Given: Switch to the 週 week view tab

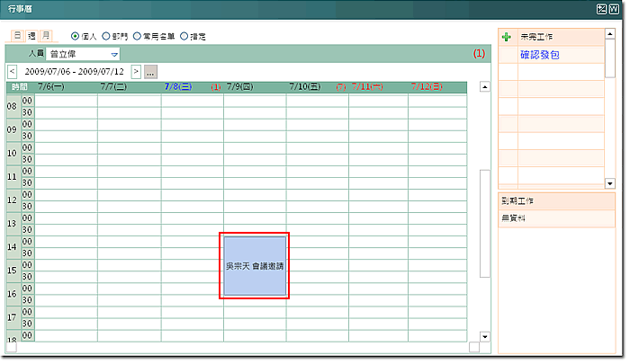Looking at the screenshot, I should click(x=31, y=36).
